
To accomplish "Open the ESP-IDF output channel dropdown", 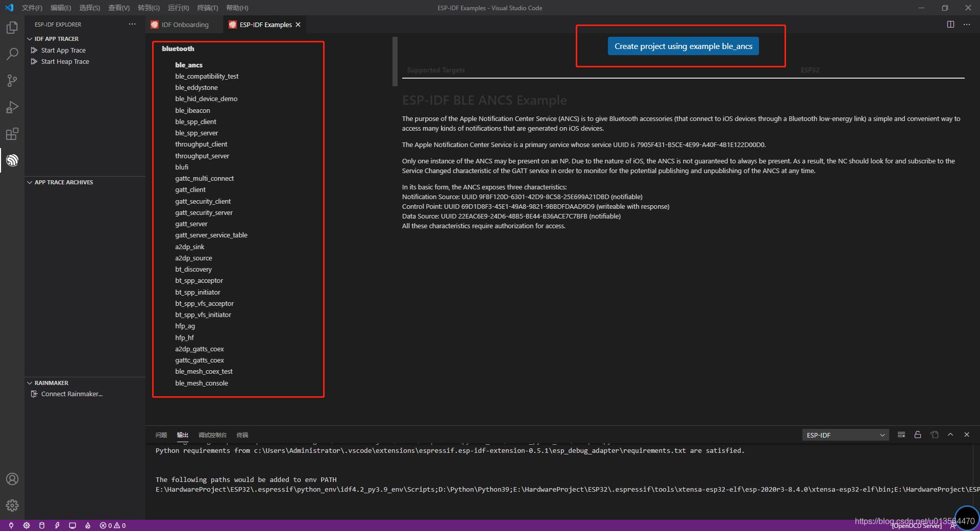I will [845, 435].
